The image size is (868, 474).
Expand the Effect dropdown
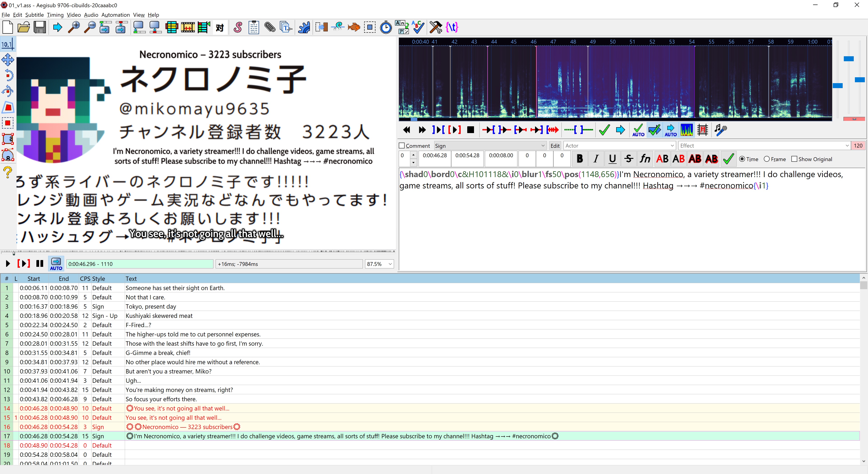click(x=847, y=145)
